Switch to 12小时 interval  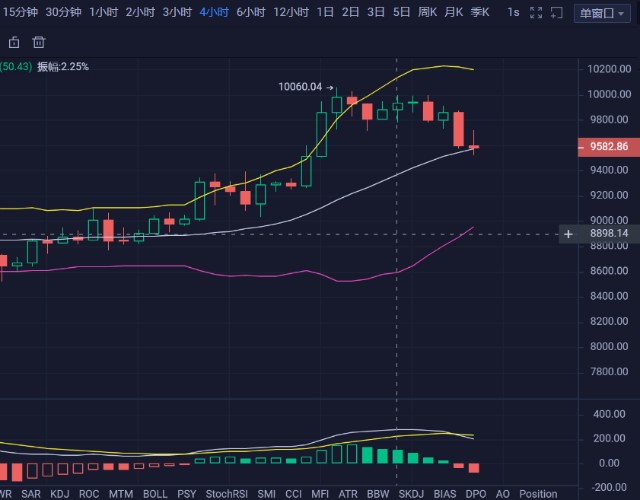tap(290, 12)
